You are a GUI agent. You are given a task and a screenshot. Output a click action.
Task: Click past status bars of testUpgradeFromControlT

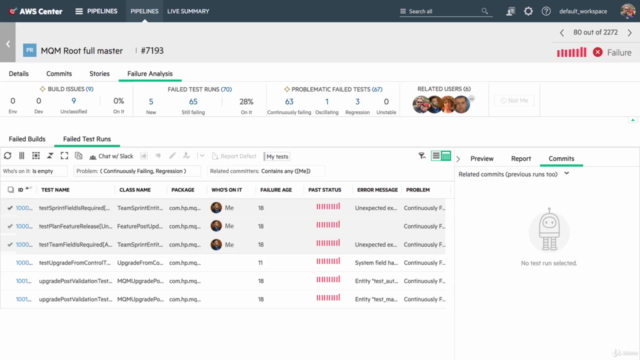[x=328, y=261]
